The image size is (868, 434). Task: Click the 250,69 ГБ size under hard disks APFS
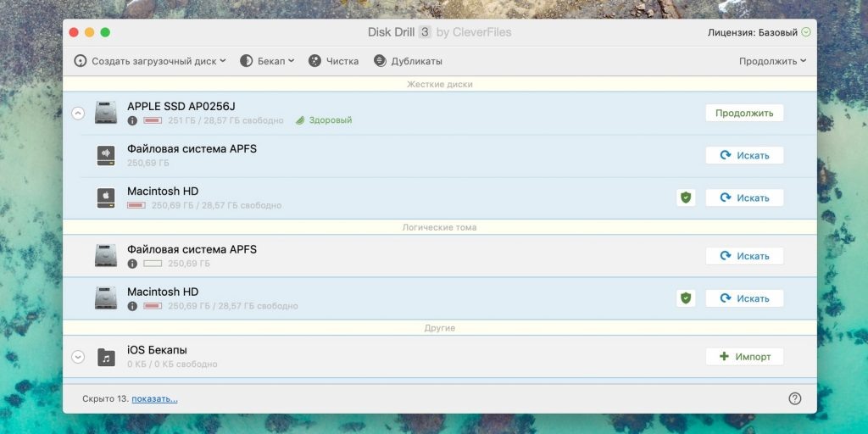(x=147, y=164)
